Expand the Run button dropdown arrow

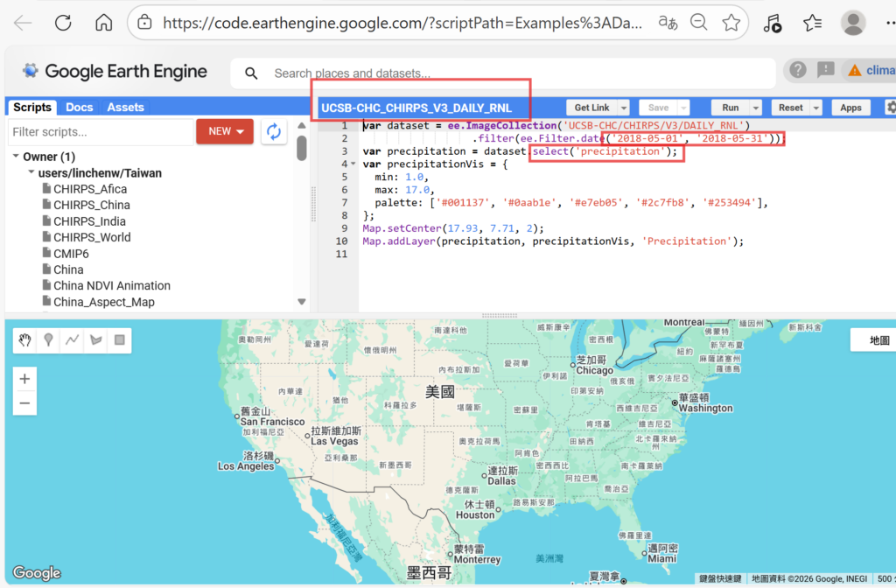[755, 108]
